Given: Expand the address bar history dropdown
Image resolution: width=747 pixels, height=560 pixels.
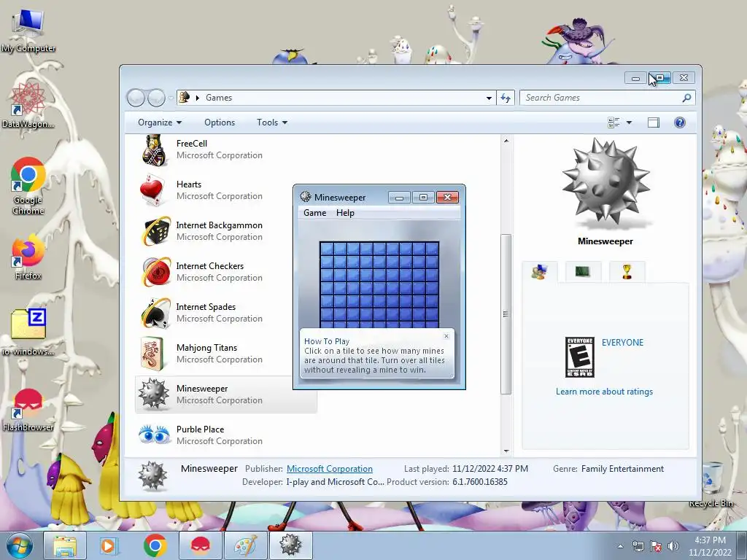Looking at the screenshot, I should tap(489, 98).
